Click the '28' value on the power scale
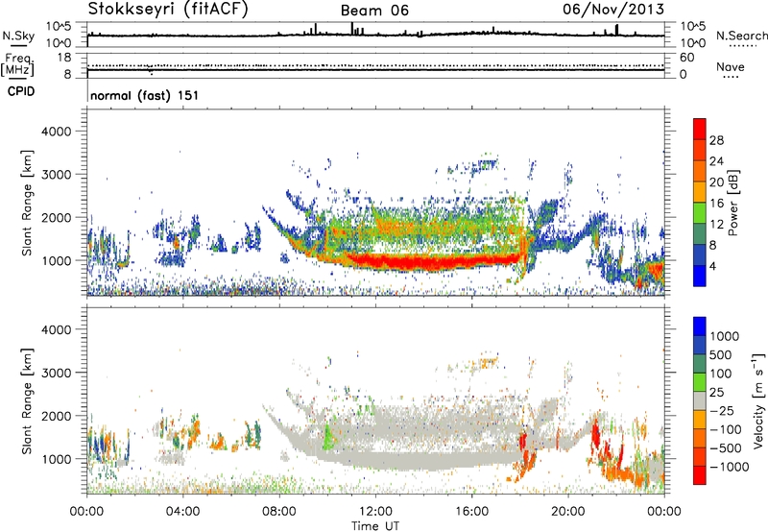This screenshot has height=532, width=768. (716, 140)
